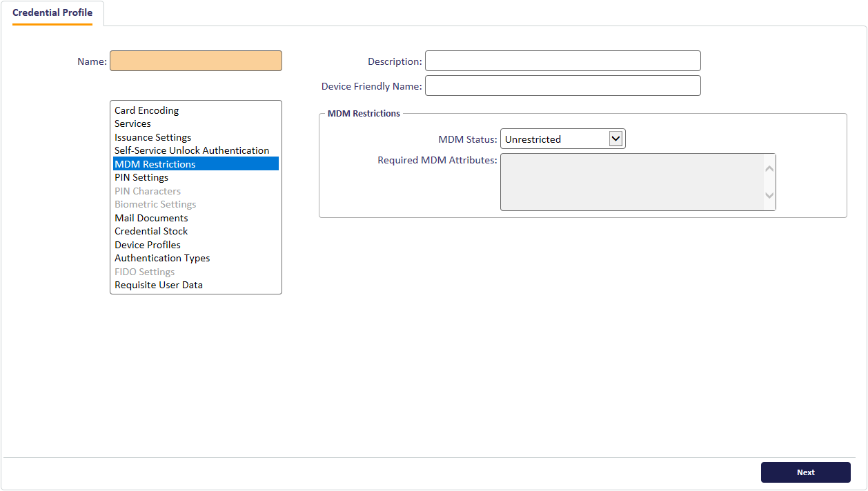Open the MDM Status dropdown
Viewport: 868px width, 491px height.
point(562,139)
